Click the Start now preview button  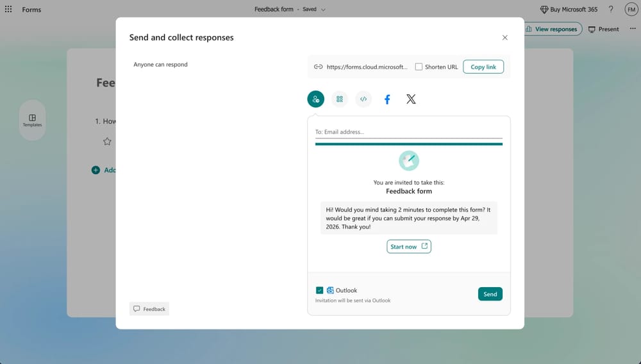(409, 247)
